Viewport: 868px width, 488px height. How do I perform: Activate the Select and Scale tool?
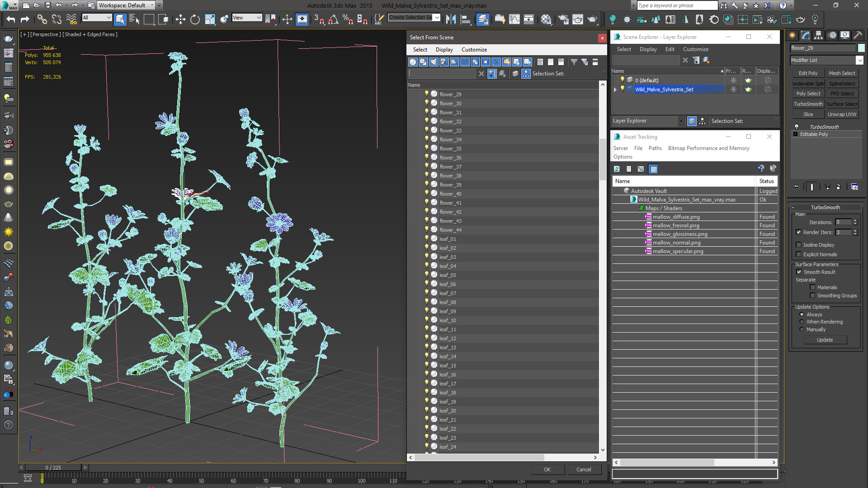click(210, 19)
